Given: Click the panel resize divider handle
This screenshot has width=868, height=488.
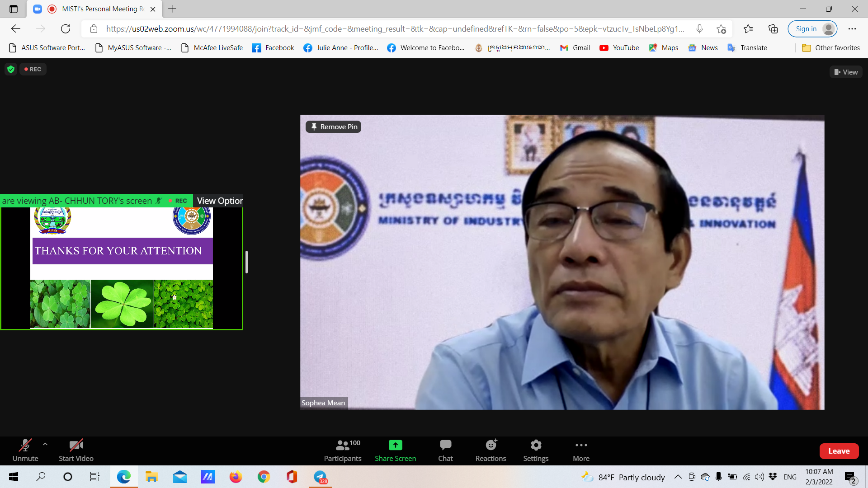Looking at the screenshot, I should click(246, 262).
